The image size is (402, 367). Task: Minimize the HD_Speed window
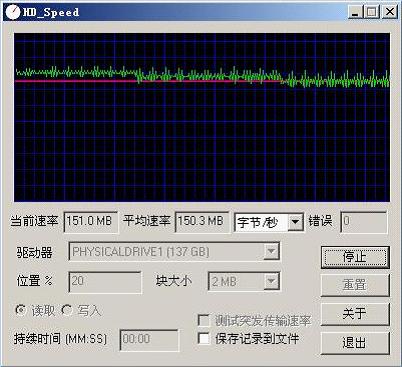(x=355, y=12)
